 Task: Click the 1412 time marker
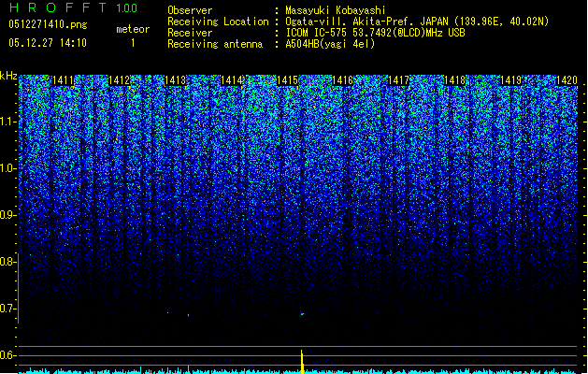pos(119,80)
